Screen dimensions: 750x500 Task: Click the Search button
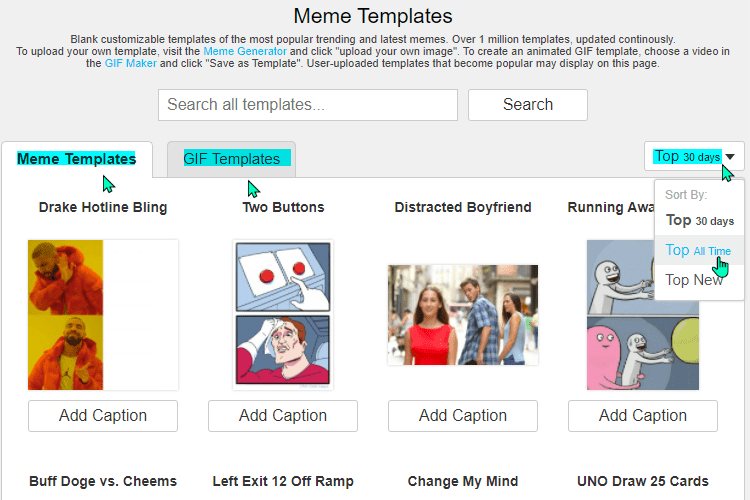(x=528, y=105)
